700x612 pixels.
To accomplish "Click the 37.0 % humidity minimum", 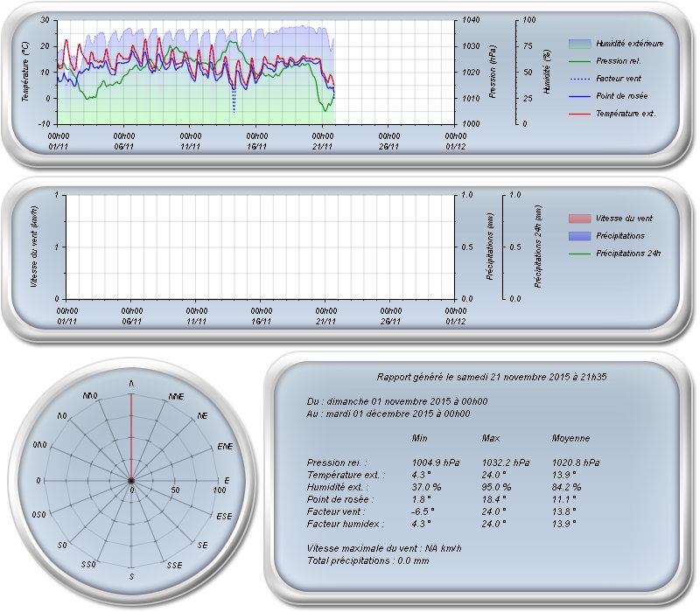I will [x=426, y=487].
